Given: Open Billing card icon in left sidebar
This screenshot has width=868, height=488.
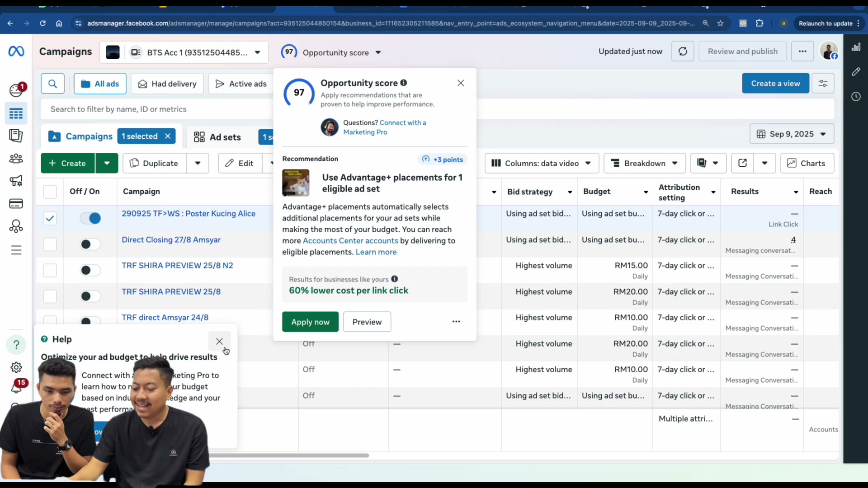Looking at the screenshot, I should coord(16,204).
